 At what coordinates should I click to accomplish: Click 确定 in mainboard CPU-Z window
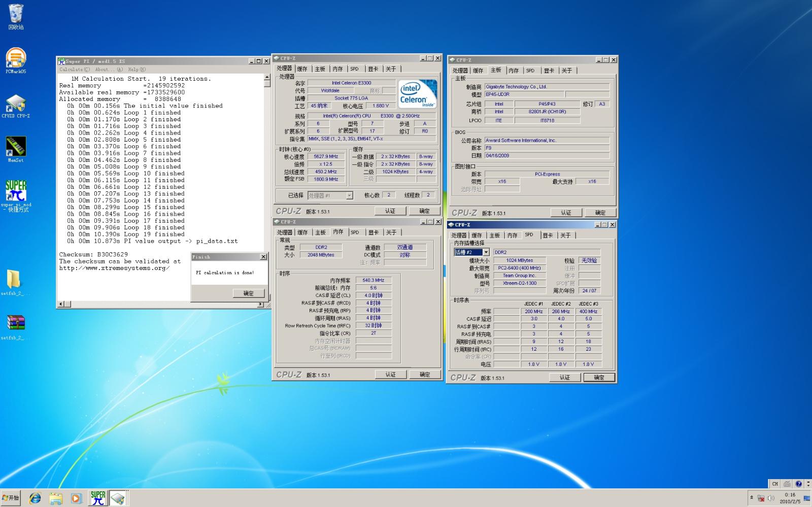tap(600, 213)
